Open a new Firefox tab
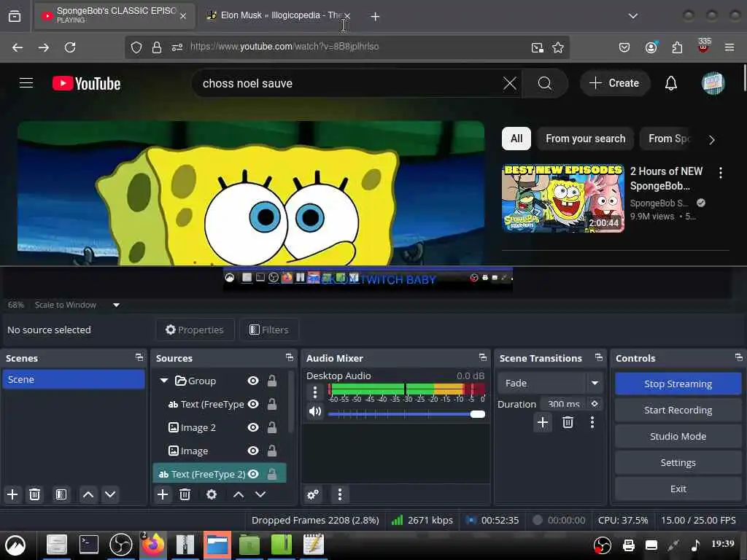The height and width of the screenshot is (560, 747). [x=375, y=17]
